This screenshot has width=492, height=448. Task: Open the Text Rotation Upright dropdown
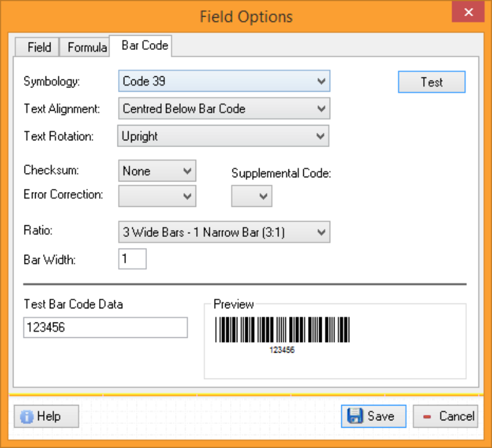coord(223,136)
